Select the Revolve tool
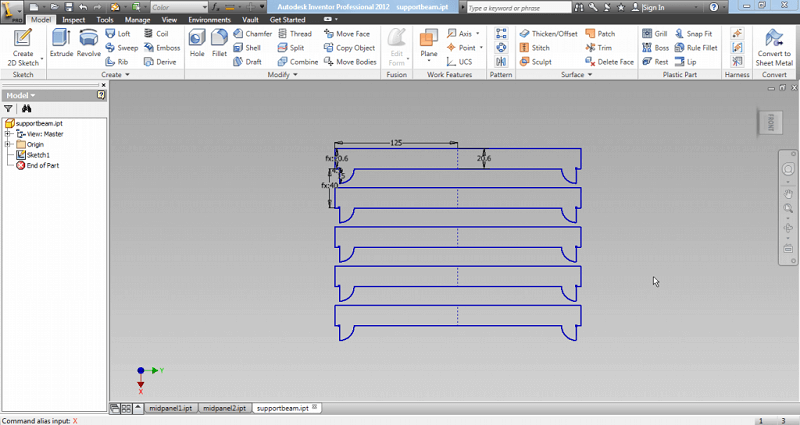 [88, 43]
